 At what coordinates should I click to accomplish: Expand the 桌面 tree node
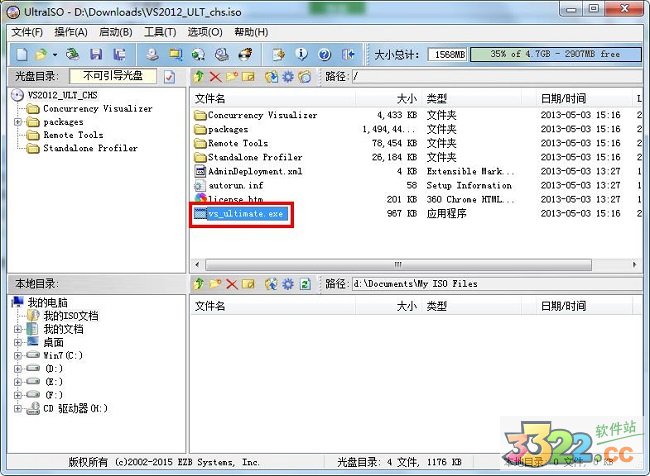pyautogui.click(x=18, y=342)
